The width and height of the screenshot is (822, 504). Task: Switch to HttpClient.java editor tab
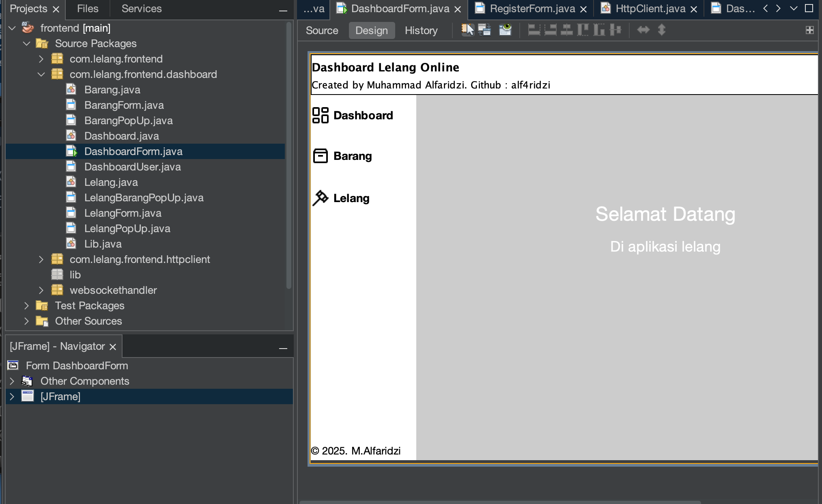pos(650,9)
